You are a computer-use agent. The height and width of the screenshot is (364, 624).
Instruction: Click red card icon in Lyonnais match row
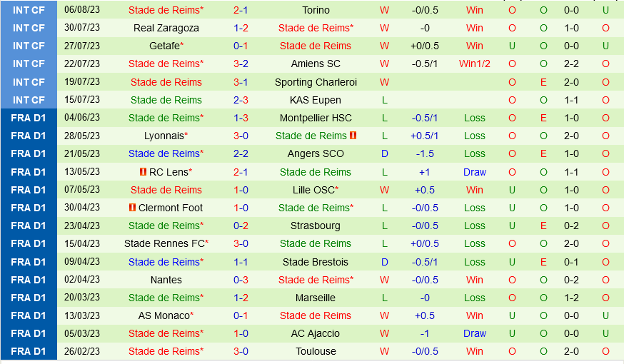pyautogui.click(x=353, y=136)
